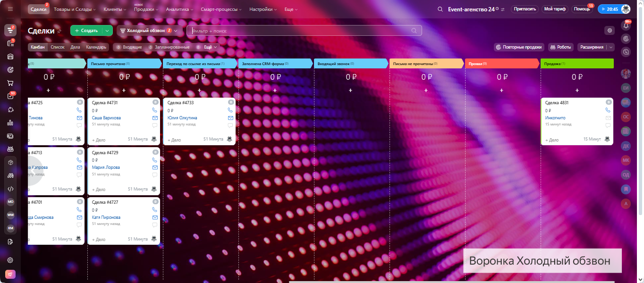Open the shopping cart icon in sidebar

[10, 83]
